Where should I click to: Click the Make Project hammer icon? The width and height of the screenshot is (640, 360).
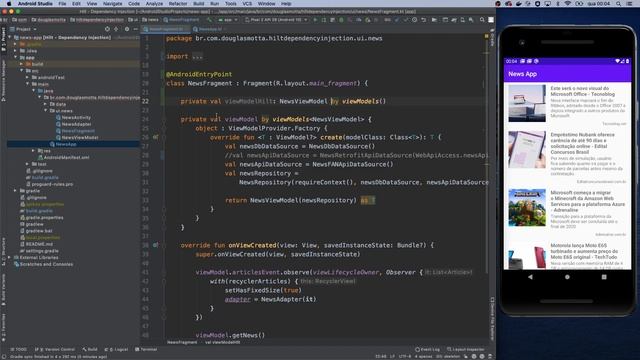click(210, 20)
